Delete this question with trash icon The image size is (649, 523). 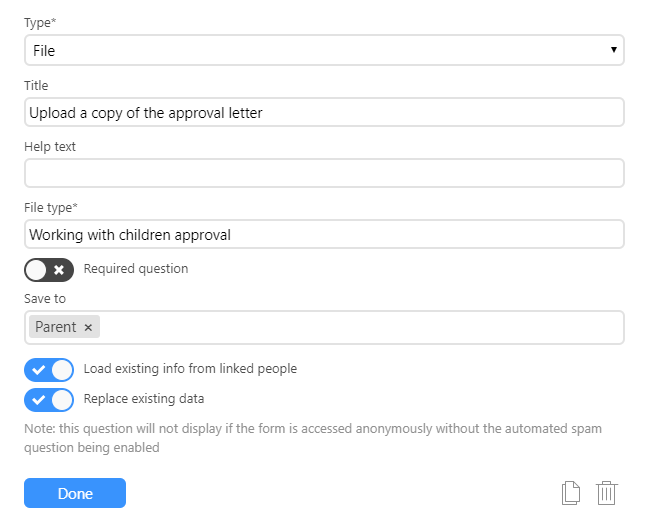click(607, 493)
